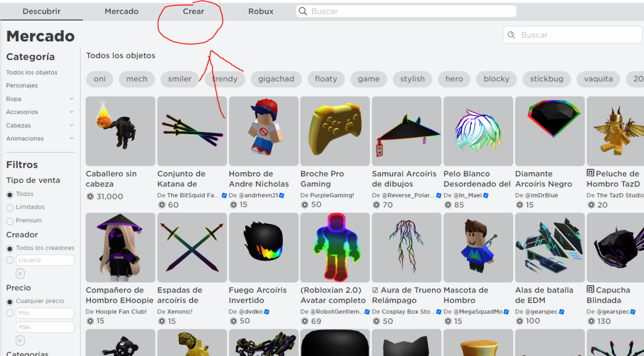The image size is (644, 356).
Task: Select the Limitados sale type radio
Action: [x=10, y=208]
